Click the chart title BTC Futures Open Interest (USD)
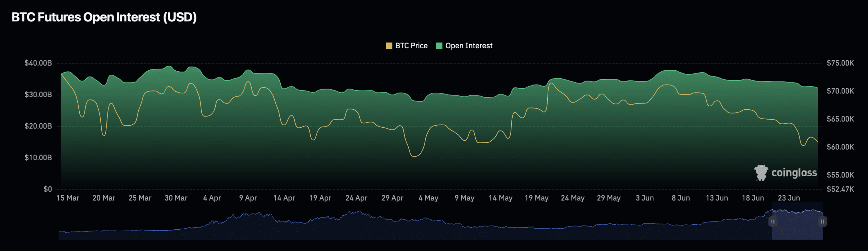The height and width of the screenshot is (251, 868). 104,17
